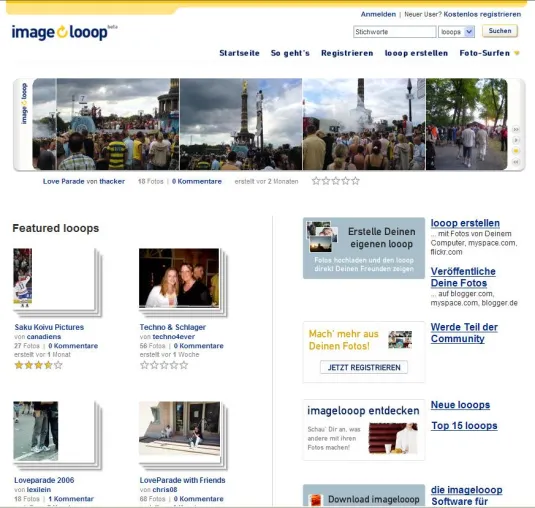Open looop erstellen sidebar link

465,223
